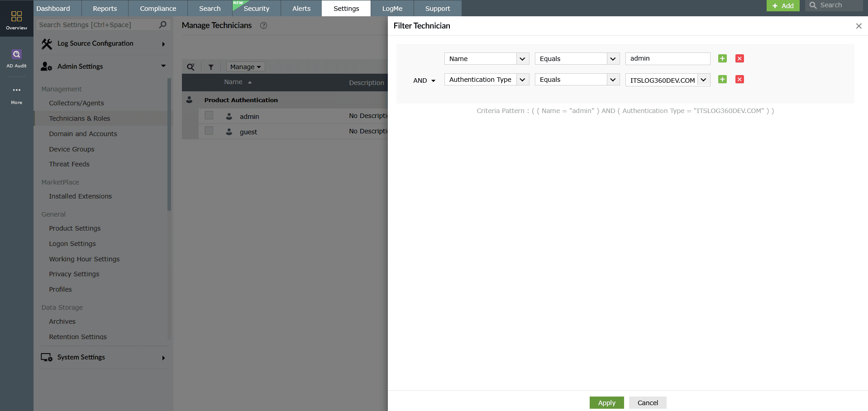Open Threat Feeds settings
This screenshot has width=868, height=411.
pyautogui.click(x=69, y=164)
